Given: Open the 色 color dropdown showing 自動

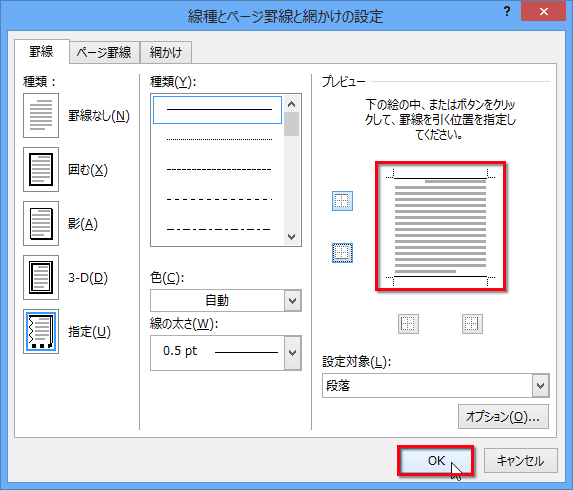Looking at the screenshot, I should click(x=226, y=300).
